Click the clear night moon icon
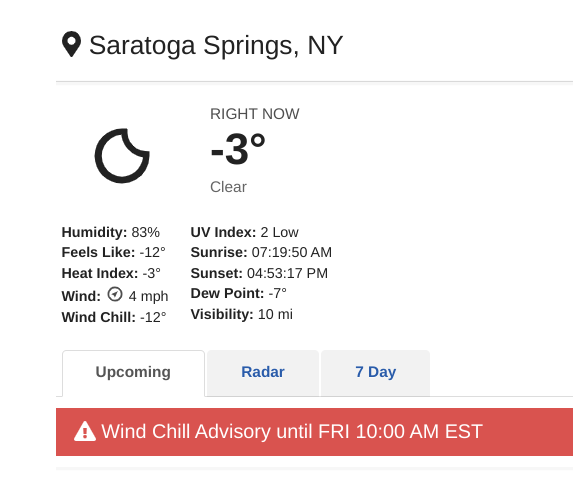 [122, 156]
